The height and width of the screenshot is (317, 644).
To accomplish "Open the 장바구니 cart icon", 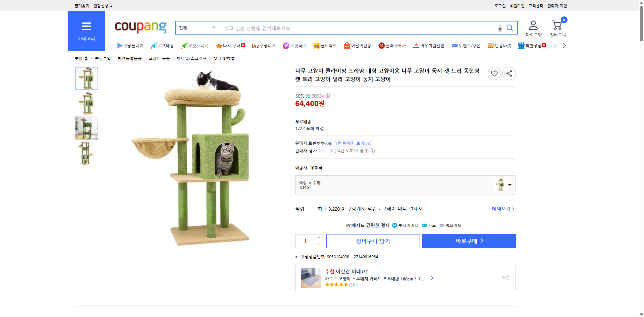I will coord(557,25).
